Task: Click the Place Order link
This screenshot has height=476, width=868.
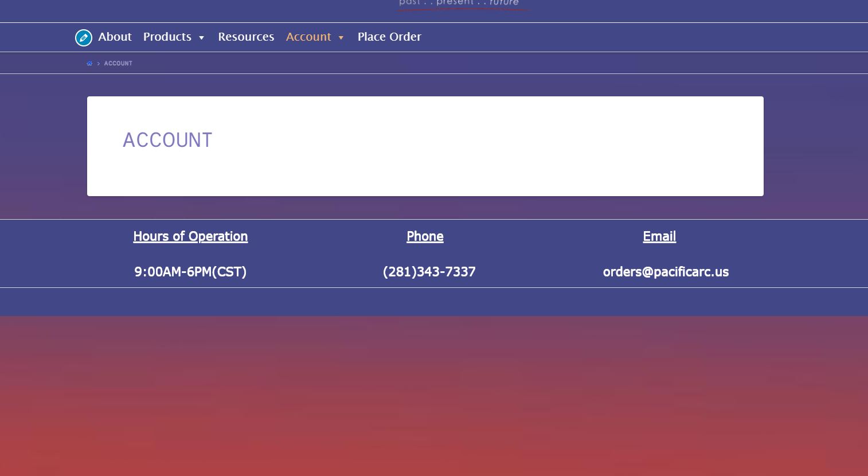Action: [x=389, y=37]
